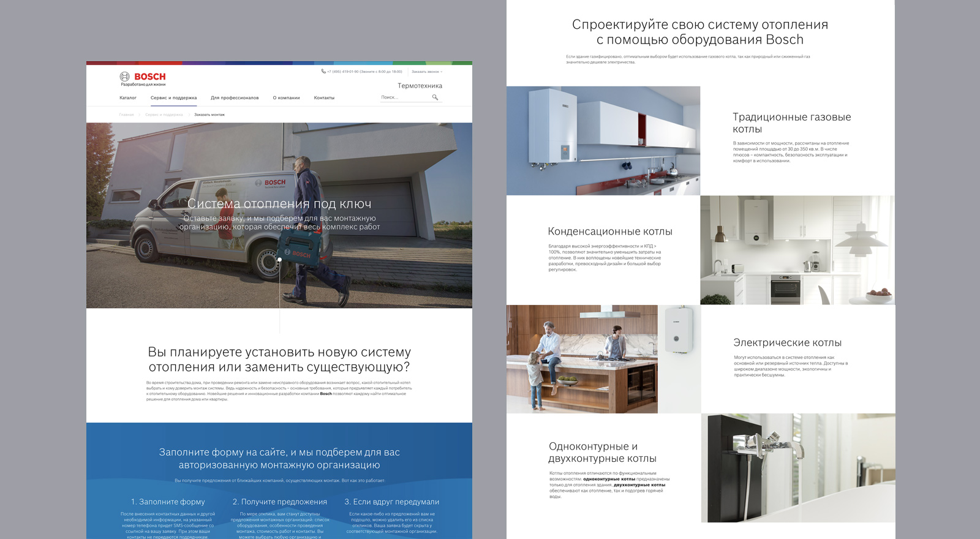Click the Bosch van hero image

(x=279, y=216)
